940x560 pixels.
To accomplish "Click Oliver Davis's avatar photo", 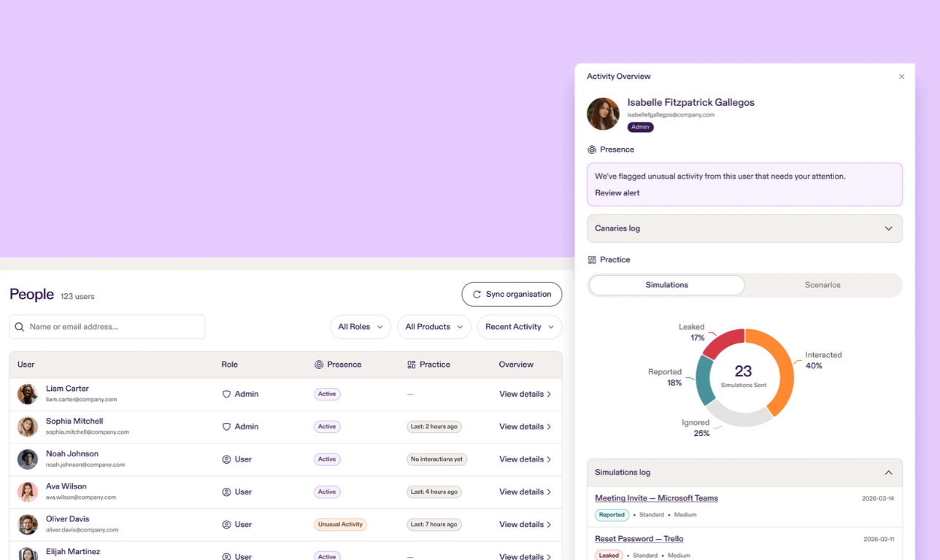I will [x=28, y=525].
